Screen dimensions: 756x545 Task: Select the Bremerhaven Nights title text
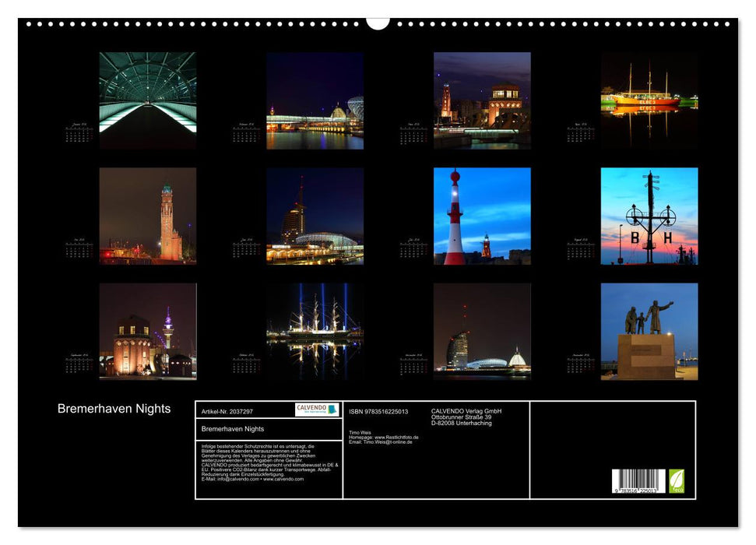pos(115,407)
